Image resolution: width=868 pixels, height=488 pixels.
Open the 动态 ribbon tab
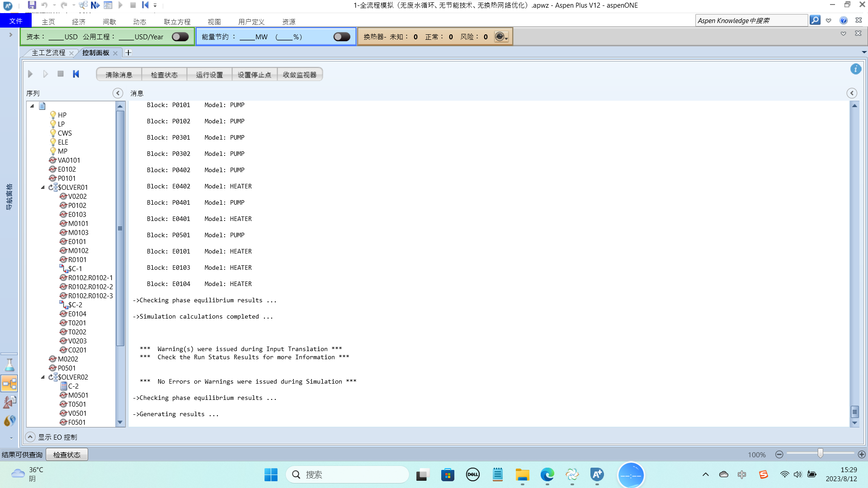tap(139, 22)
